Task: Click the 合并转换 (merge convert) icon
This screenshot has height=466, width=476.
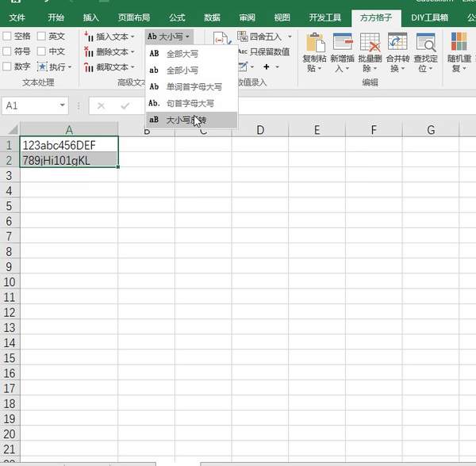Action: [397, 44]
